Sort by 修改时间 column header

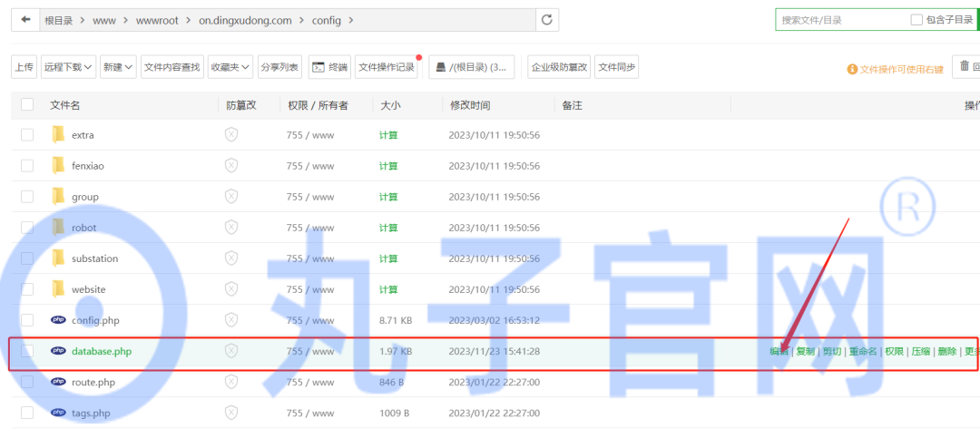click(x=470, y=105)
